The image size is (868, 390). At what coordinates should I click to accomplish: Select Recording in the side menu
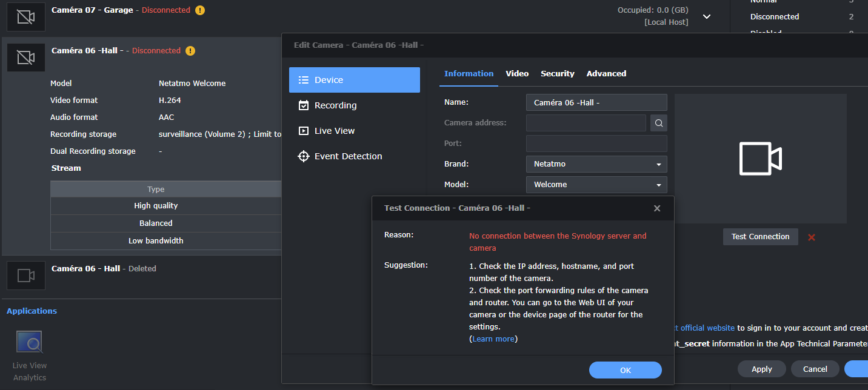pyautogui.click(x=335, y=105)
